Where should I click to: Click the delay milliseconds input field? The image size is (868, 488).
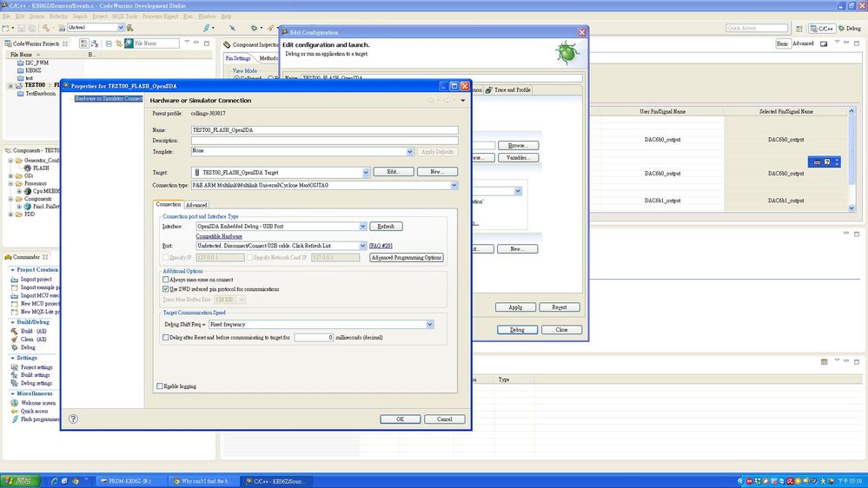pos(314,338)
